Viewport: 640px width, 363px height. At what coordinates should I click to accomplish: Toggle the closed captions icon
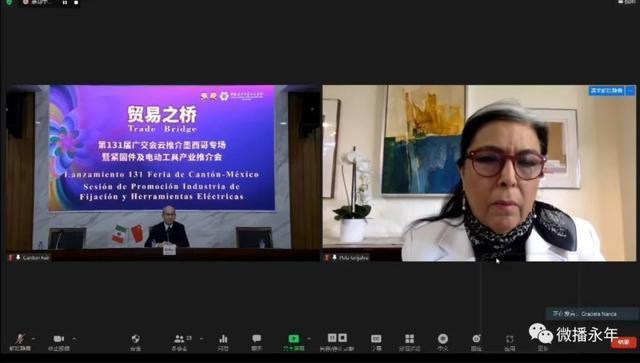[376, 342]
